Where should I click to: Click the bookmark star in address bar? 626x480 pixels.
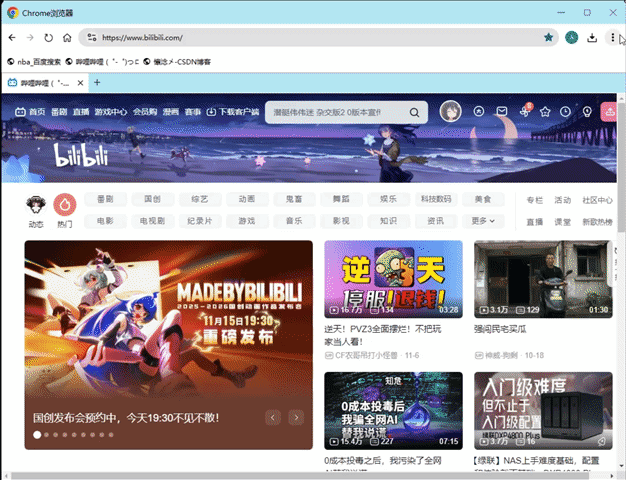point(549,38)
